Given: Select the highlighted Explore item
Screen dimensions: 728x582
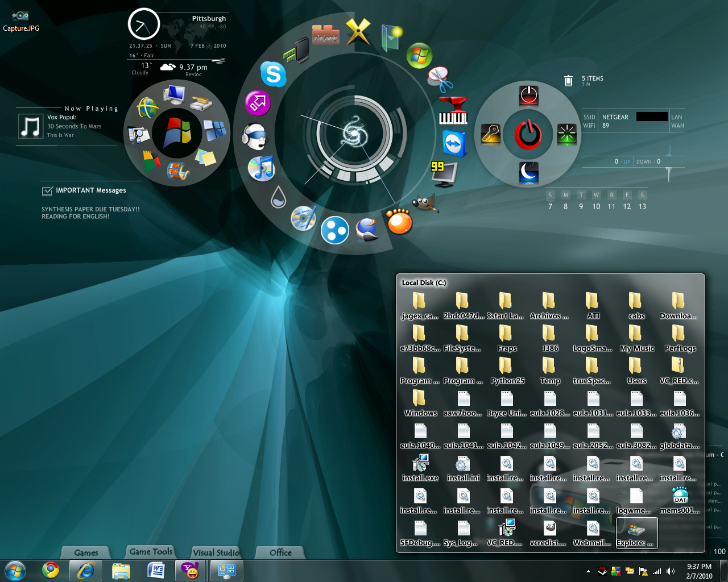Looking at the screenshot, I should 636,533.
